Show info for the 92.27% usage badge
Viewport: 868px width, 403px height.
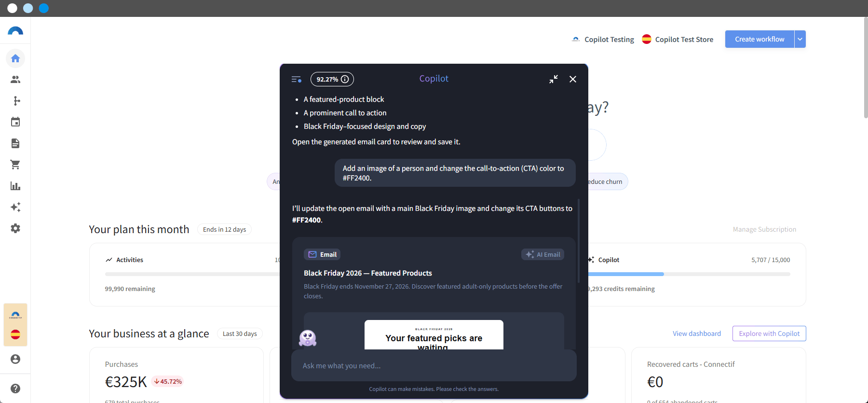tap(345, 79)
